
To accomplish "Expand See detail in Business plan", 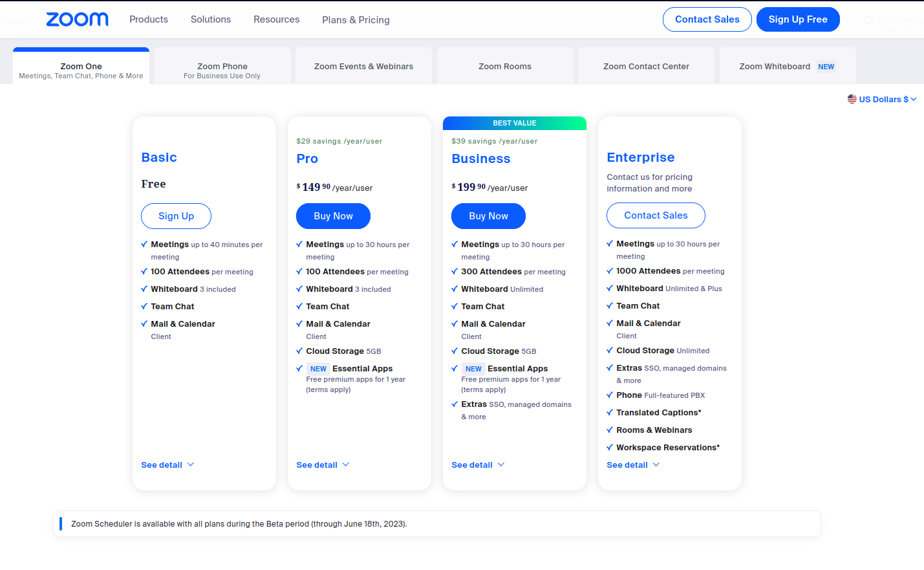I will click(478, 465).
